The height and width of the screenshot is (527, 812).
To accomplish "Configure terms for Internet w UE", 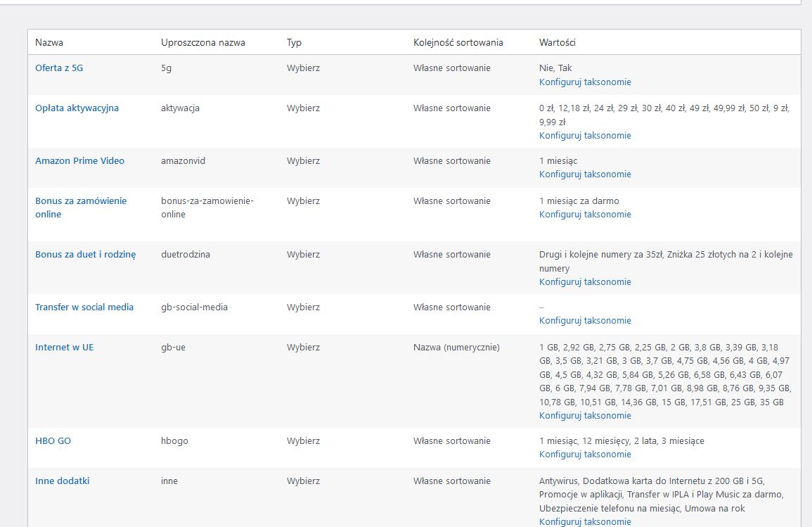I will point(585,416).
